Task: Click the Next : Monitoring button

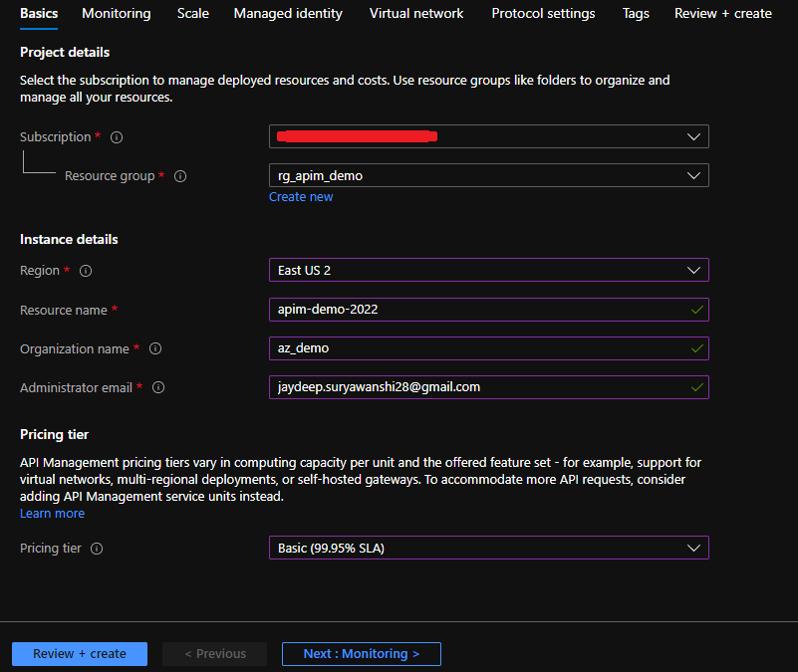Action: click(361, 654)
